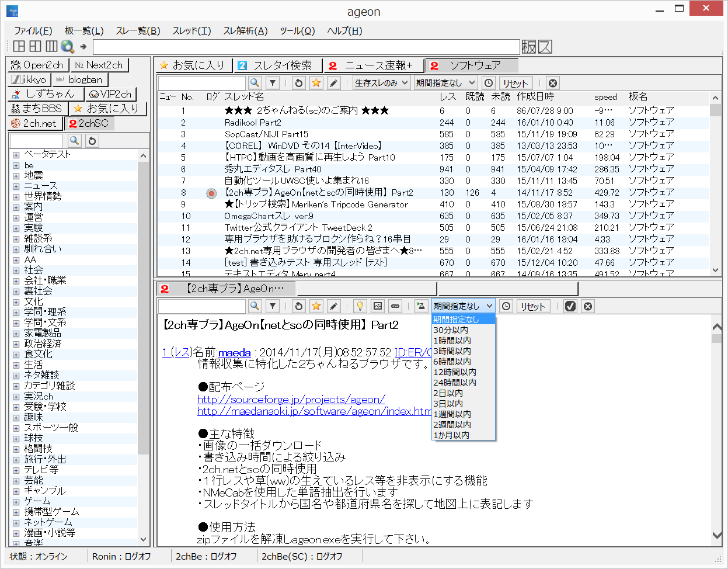728x569 pixels.
Task: Click the filter funnel icon in thread list toolbar
Action: (273, 83)
